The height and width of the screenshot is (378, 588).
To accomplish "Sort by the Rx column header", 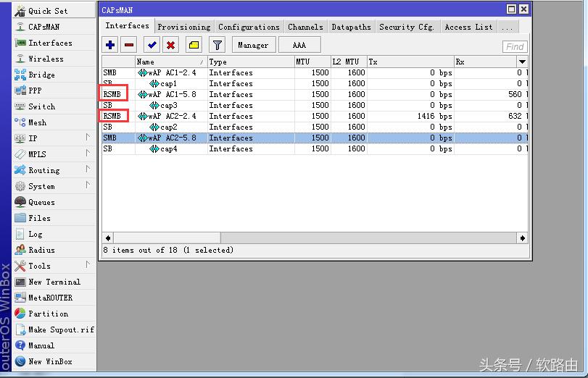I will tap(485, 62).
